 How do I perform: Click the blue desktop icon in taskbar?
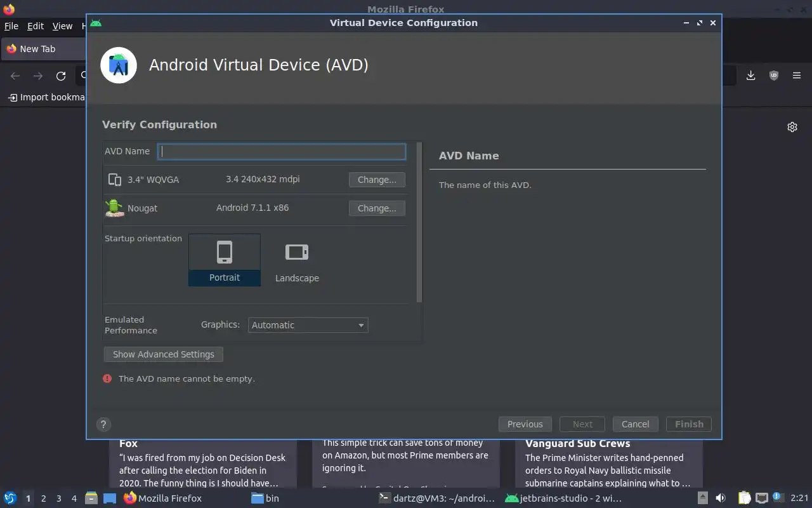click(x=110, y=498)
